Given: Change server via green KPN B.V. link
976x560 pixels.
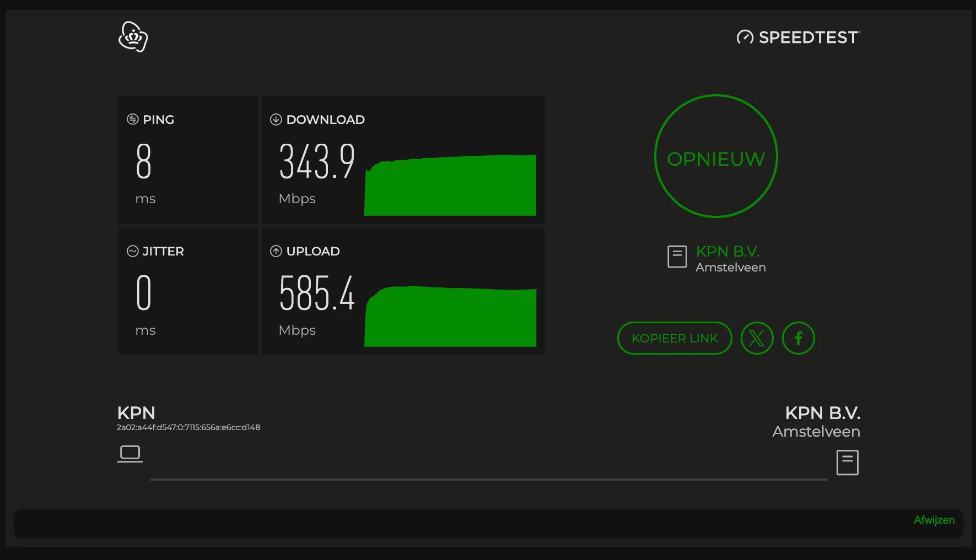Looking at the screenshot, I should coord(727,252).
